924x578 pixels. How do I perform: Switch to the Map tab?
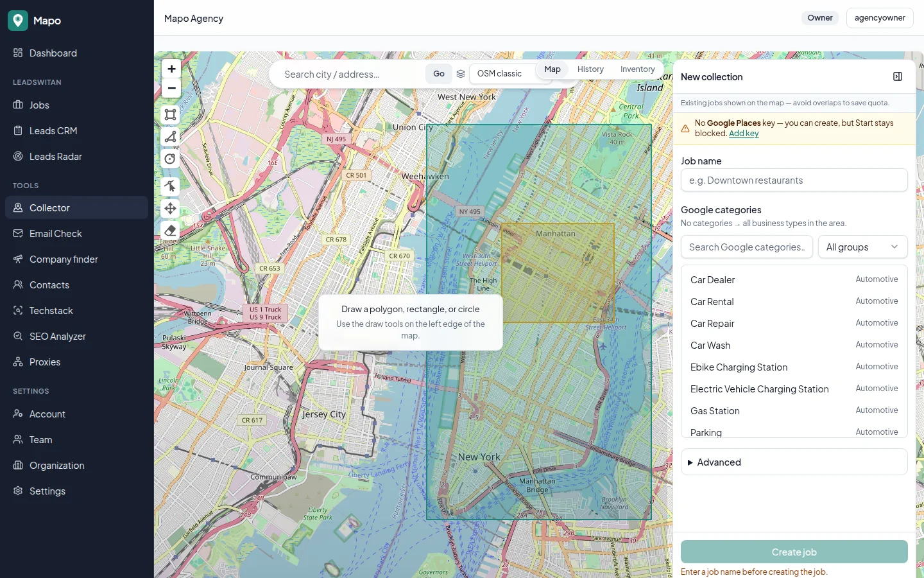point(552,69)
